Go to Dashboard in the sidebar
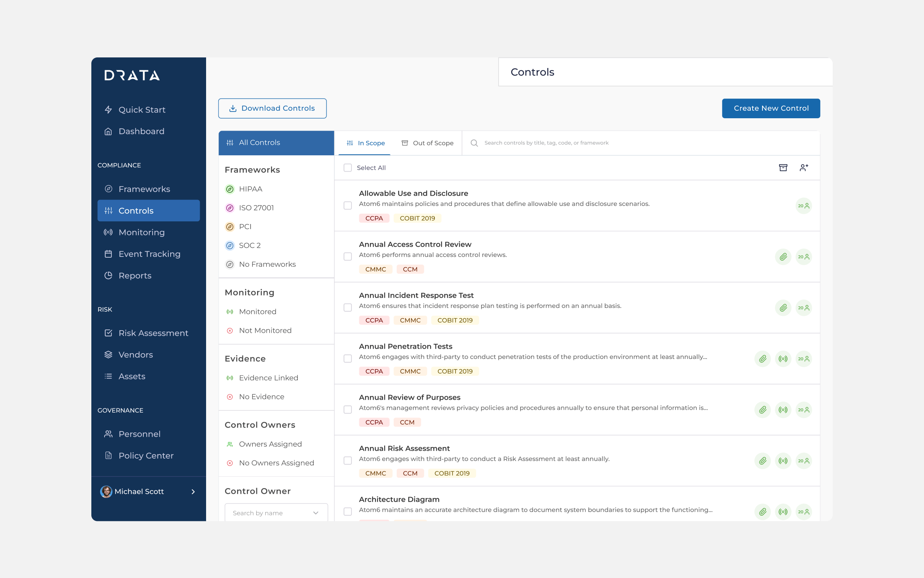The width and height of the screenshot is (924, 578). point(149,131)
